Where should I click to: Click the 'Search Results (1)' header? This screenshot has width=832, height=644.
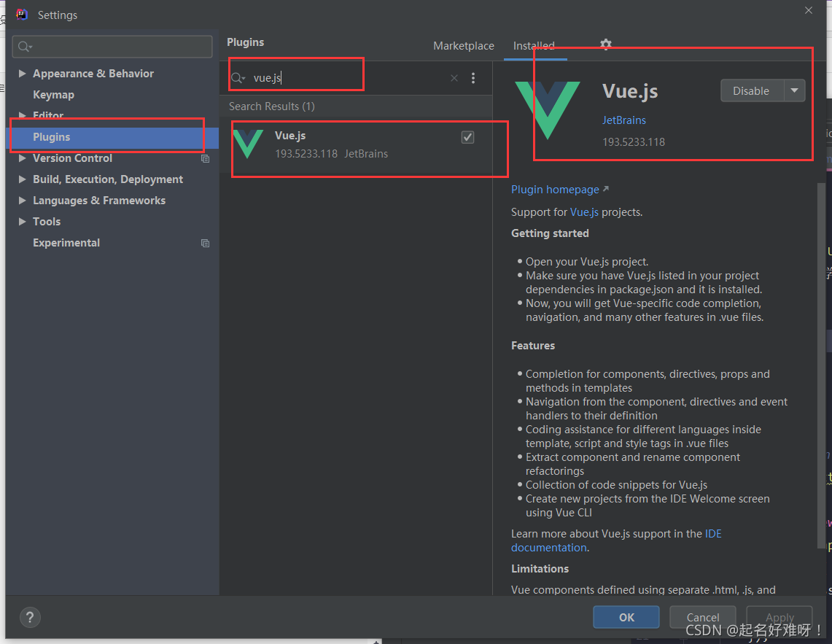[x=272, y=106]
